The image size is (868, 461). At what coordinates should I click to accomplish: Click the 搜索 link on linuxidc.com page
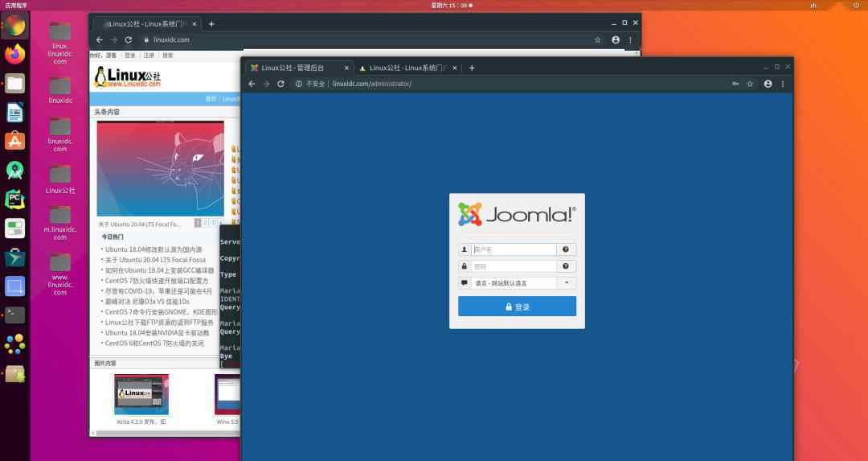tap(168, 56)
